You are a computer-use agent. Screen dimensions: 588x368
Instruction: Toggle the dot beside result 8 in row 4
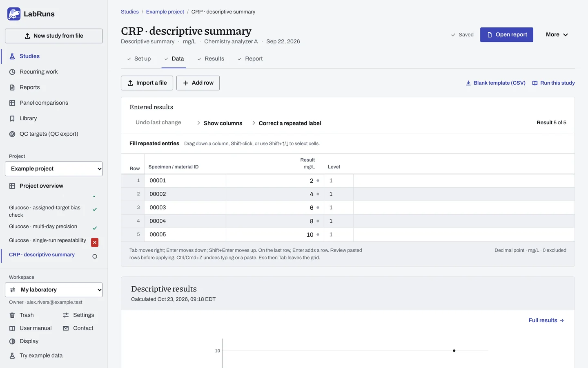click(318, 221)
